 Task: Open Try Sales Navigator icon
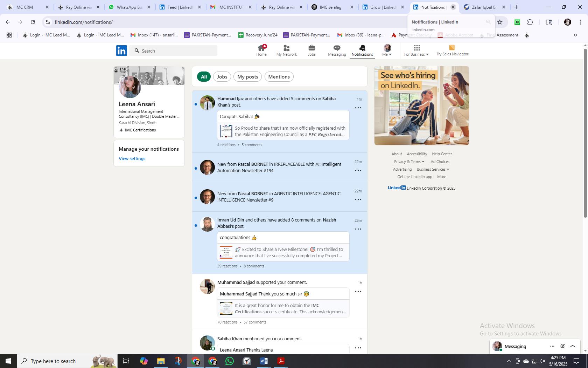[452, 50]
